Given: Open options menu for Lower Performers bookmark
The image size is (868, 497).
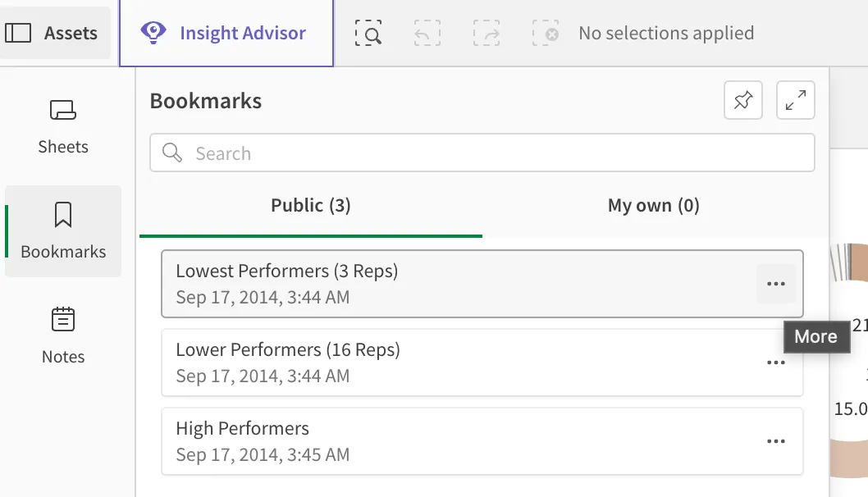Looking at the screenshot, I should point(776,362).
